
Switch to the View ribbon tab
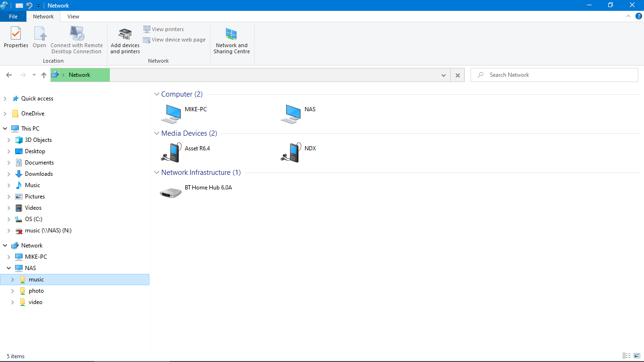pos(73,16)
